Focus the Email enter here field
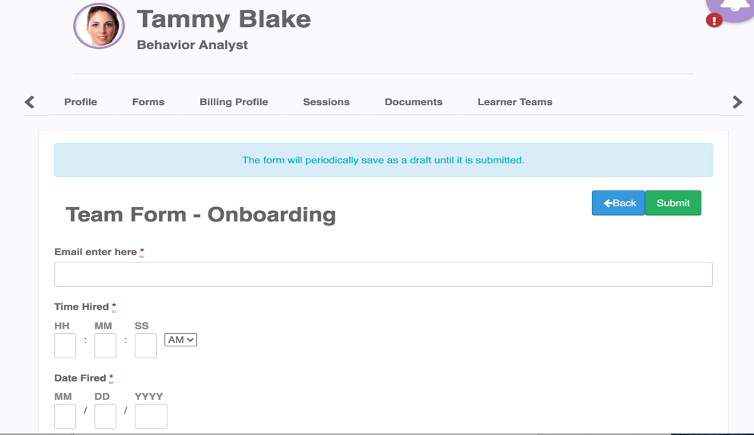 point(383,274)
